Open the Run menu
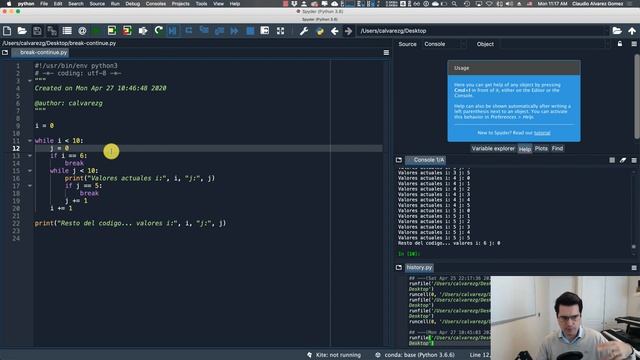Screen dimensions: 640x360 click(x=115, y=4)
